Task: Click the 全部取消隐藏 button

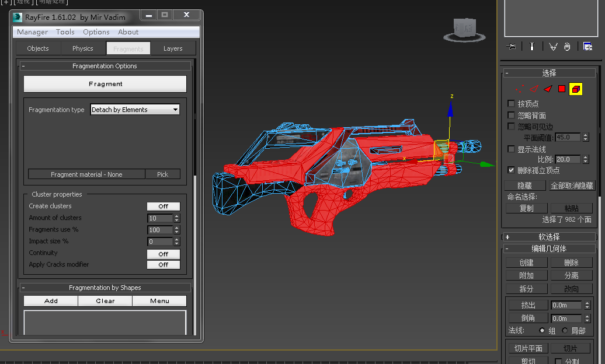Action: [x=572, y=185]
